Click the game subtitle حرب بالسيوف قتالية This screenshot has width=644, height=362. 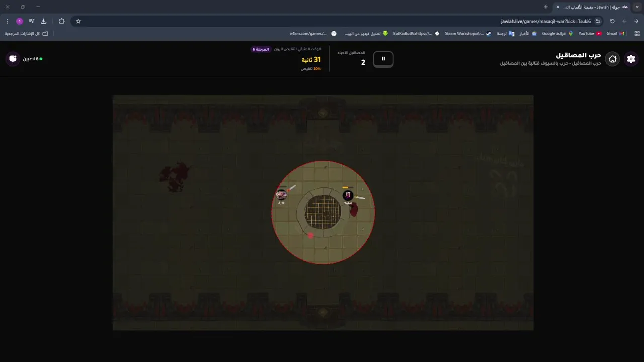pyautogui.click(x=551, y=63)
